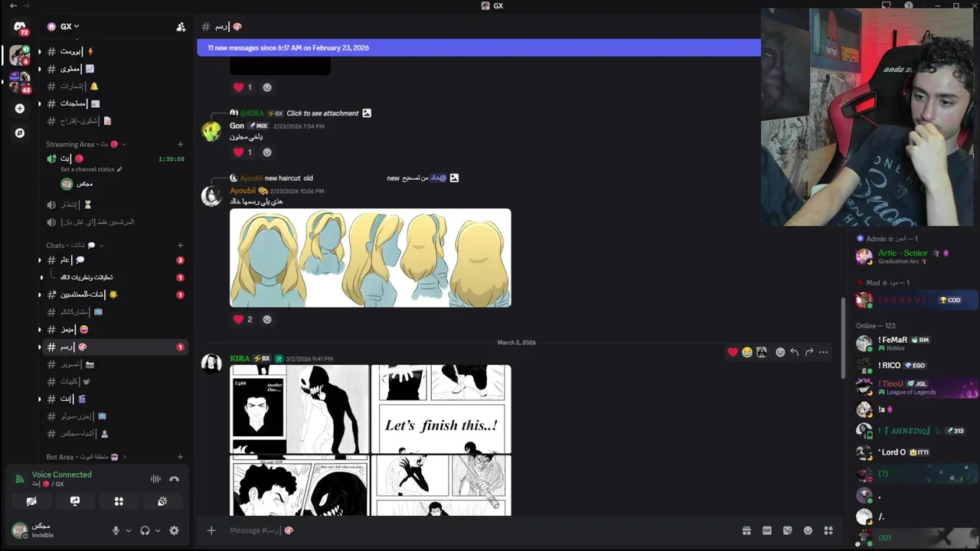
Task: Open the soundboard icon in the voice panel
Action: (x=162, y=501)
